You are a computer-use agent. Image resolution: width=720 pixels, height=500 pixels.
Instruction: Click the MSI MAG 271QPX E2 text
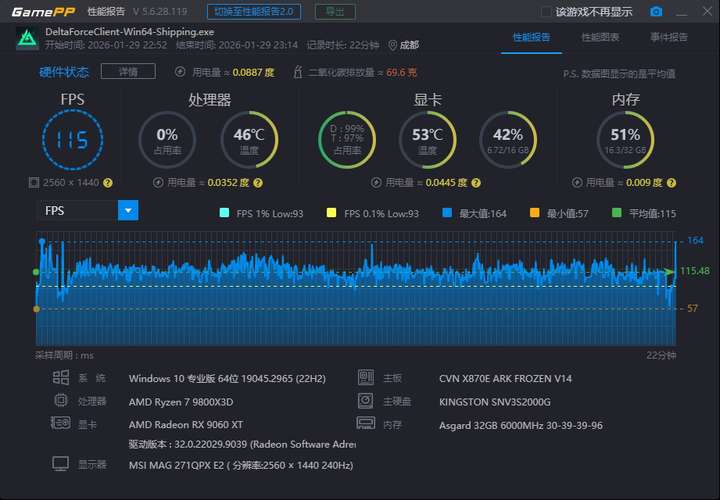[241, 465]
